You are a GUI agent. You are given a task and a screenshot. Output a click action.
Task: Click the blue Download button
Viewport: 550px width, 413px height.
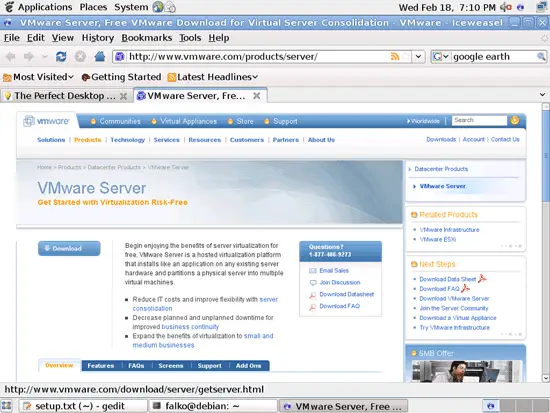tap(69, 248)
